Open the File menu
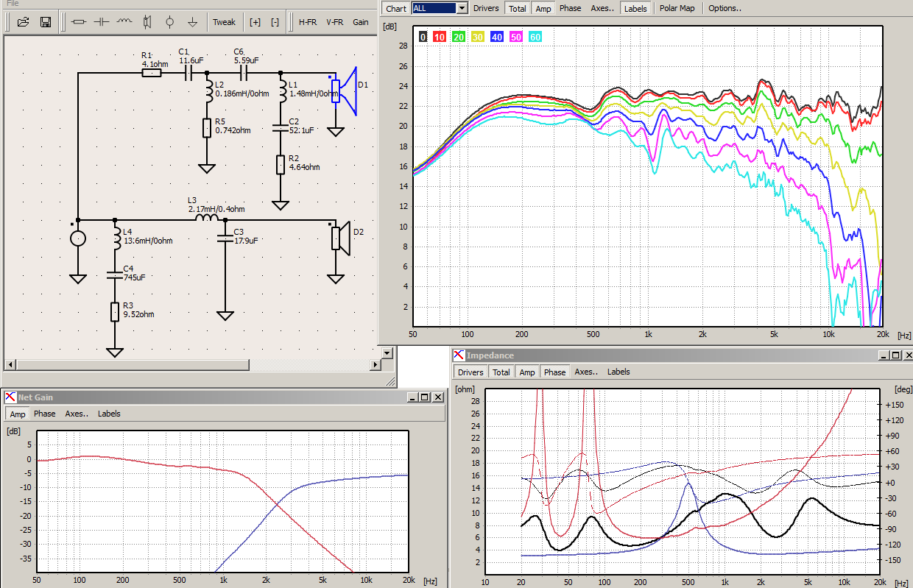This screenshot has height=588, width=913. point(13,4)
